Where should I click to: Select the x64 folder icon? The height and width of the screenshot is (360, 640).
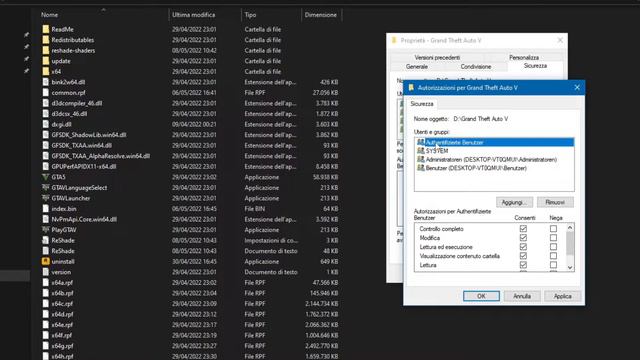pyautogui.click(x=46, y=71)
